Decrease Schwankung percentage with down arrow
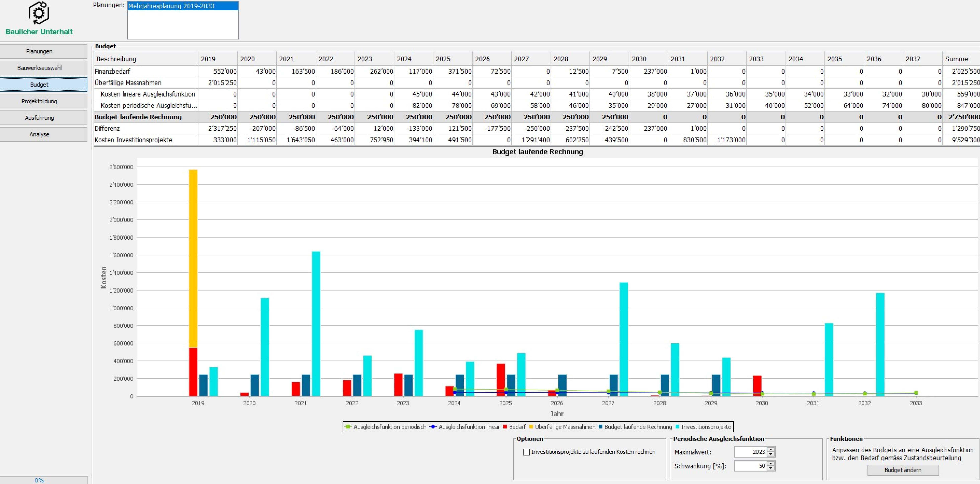Viewport: 980px width, 484px height. click(x=771, y=468)
